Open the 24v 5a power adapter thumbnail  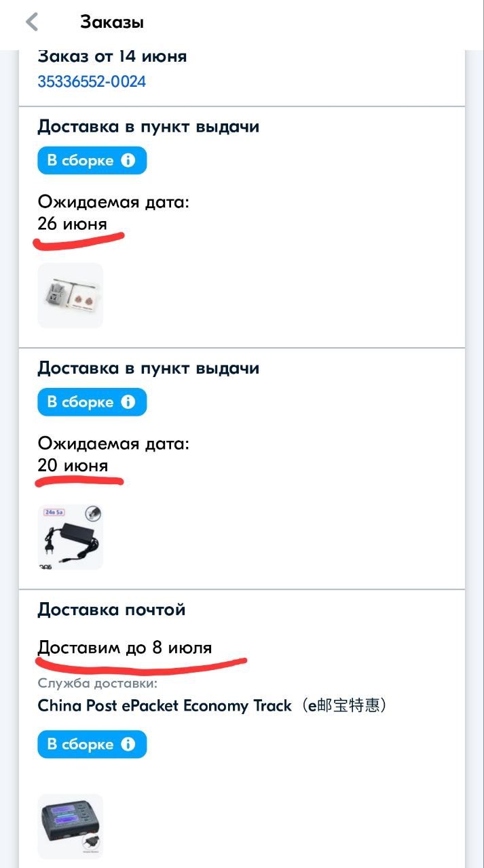click(71, 537)
